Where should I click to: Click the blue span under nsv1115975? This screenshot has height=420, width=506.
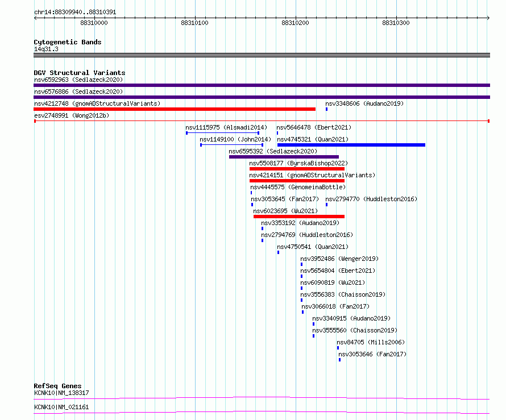point(223,133)
